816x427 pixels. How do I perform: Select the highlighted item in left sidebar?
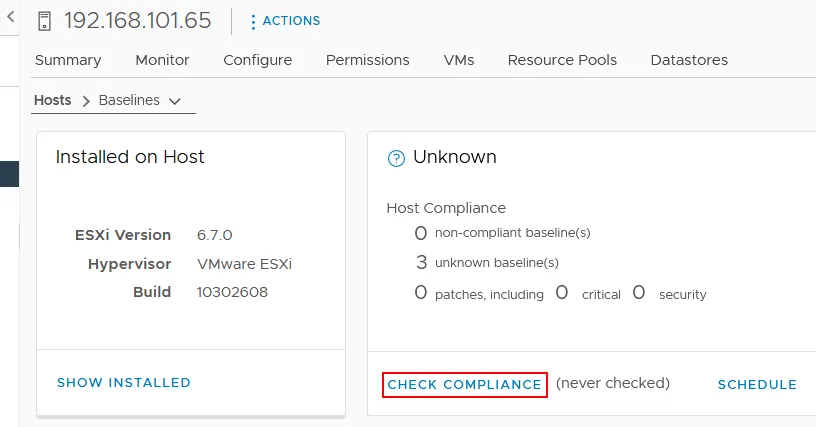click(x=9, y=174)
